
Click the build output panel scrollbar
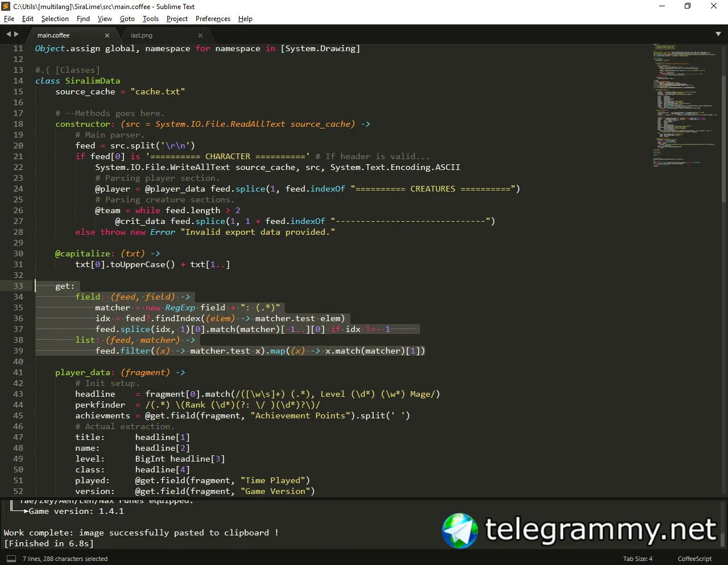(x=723, y=540)
